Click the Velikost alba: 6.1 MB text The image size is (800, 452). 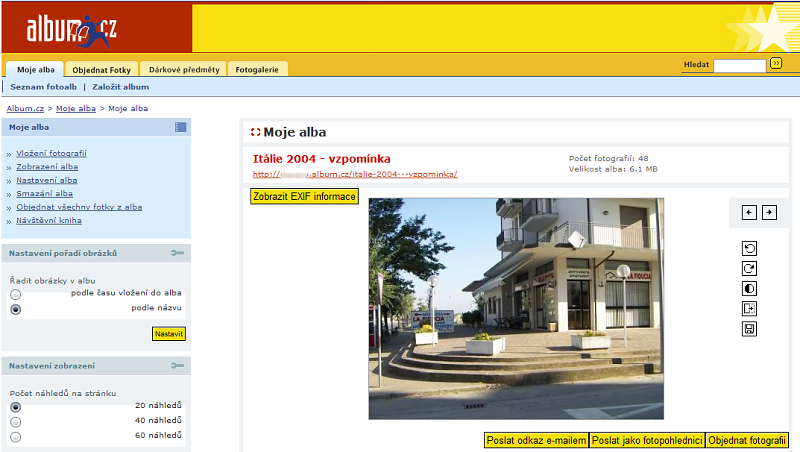tap(613, 169)
